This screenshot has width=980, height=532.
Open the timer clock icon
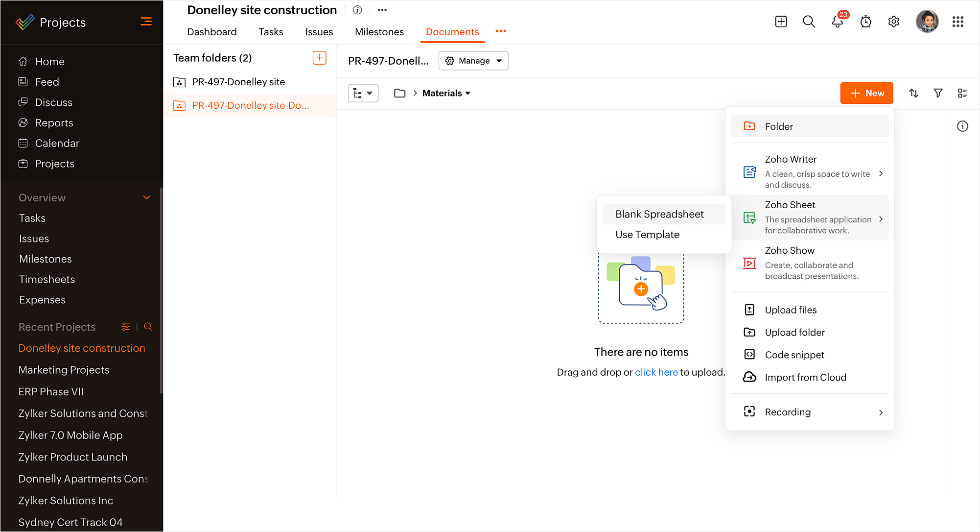coord(865,22)
